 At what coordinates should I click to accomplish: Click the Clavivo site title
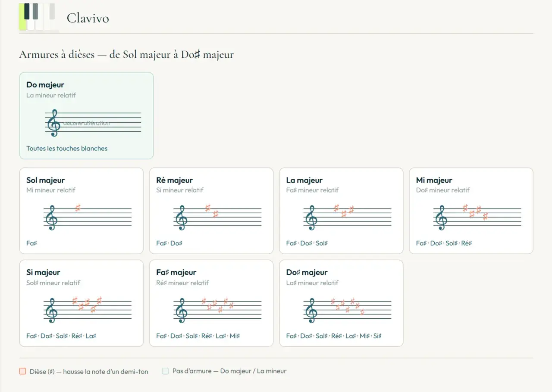coord(88,18)
